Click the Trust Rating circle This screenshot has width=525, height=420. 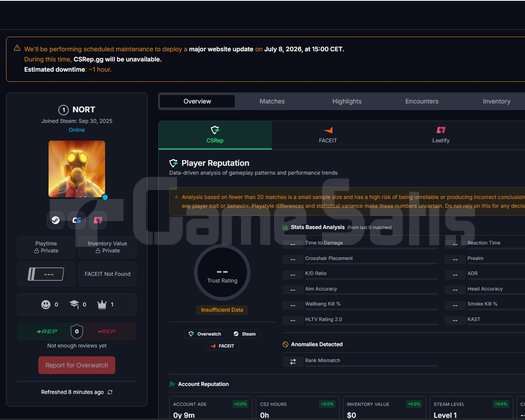[222, 273]
